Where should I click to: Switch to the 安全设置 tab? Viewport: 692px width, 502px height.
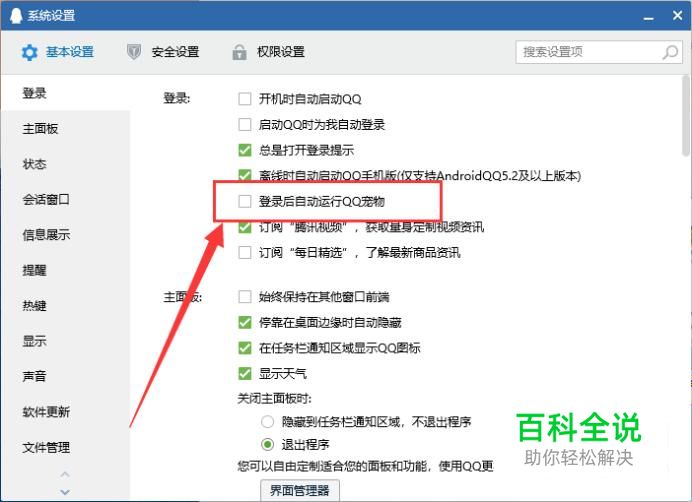(x=162, y=52)
